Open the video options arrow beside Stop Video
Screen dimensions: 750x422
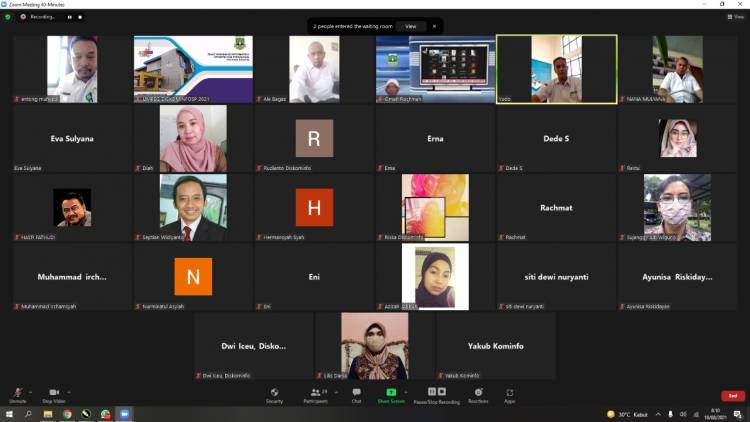[69, 392]
